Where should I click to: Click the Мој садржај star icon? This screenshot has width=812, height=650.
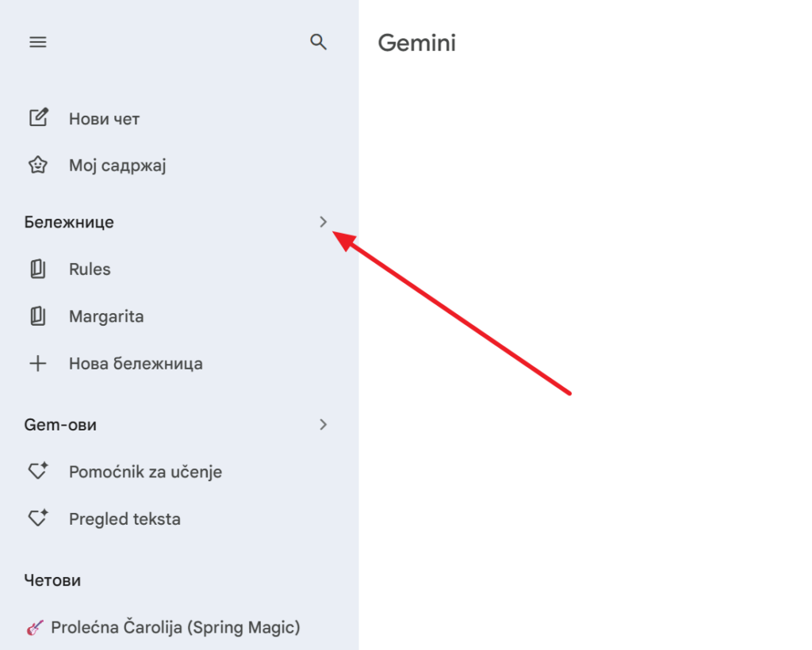click(x=38, y=166)
